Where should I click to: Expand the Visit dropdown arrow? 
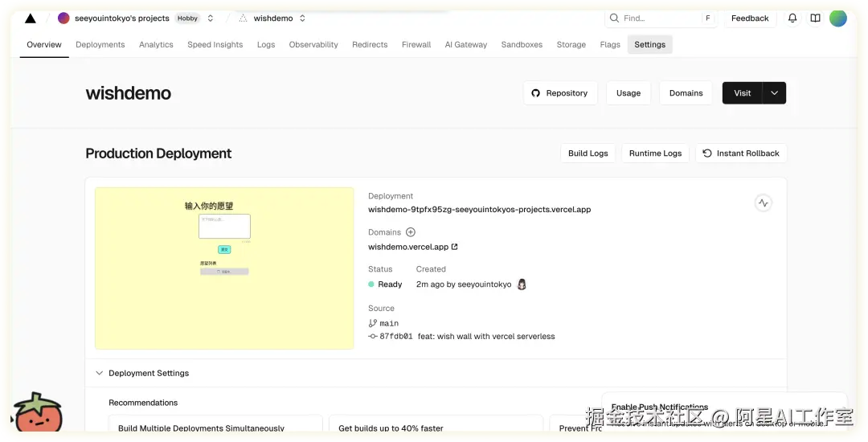[x=775, y=93]
